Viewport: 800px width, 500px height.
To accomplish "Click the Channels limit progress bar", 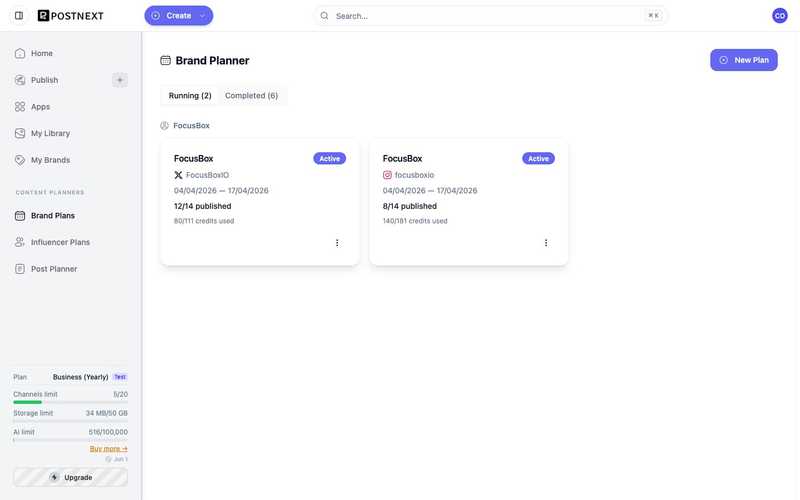I will [x=70, y=403].
